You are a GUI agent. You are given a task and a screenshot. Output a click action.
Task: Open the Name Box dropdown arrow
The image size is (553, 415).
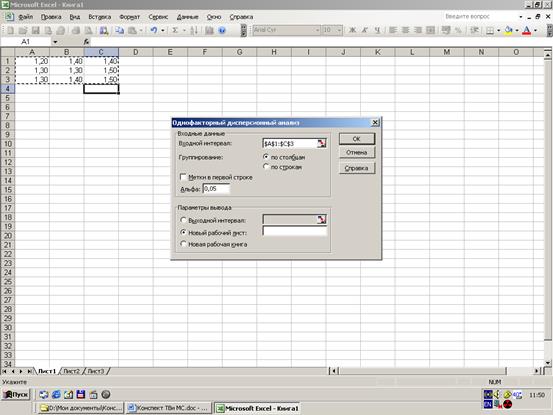tap(55, 42)
